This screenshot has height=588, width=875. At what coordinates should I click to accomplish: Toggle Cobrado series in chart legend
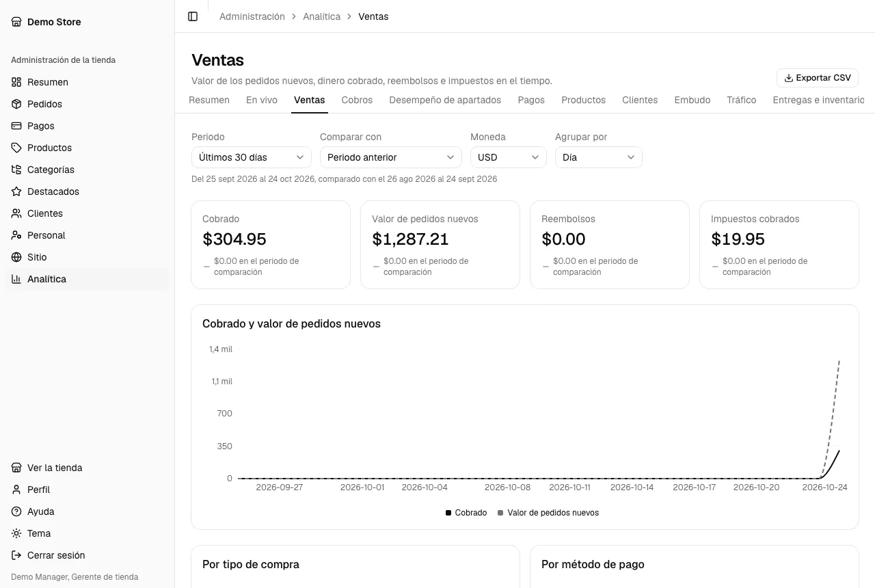(466, 513)
